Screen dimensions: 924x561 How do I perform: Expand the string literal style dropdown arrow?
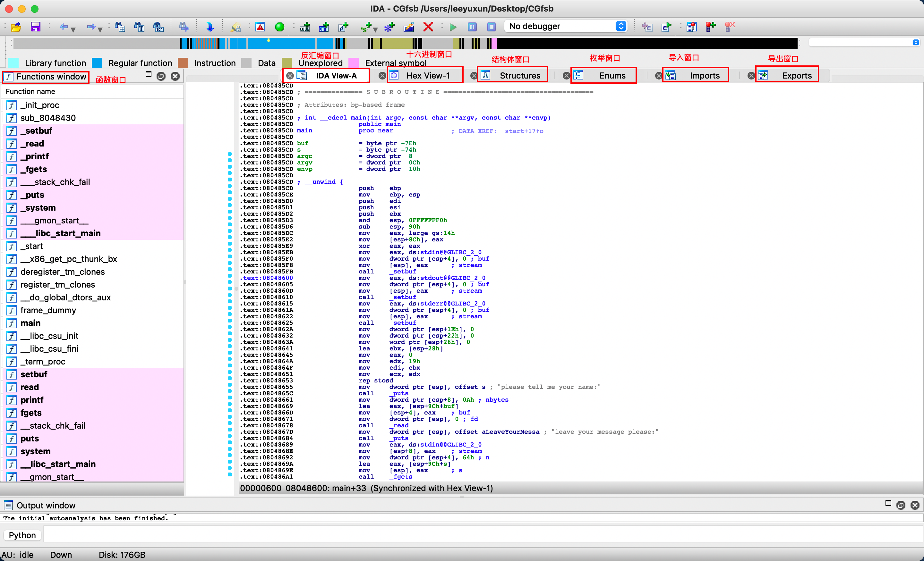pos(375,29)
